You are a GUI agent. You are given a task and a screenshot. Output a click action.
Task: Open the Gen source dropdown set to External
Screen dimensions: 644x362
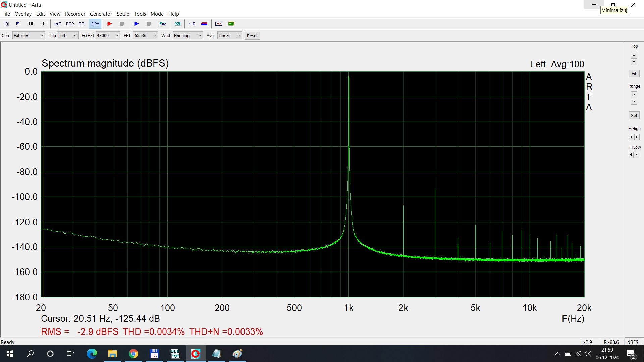29,36
